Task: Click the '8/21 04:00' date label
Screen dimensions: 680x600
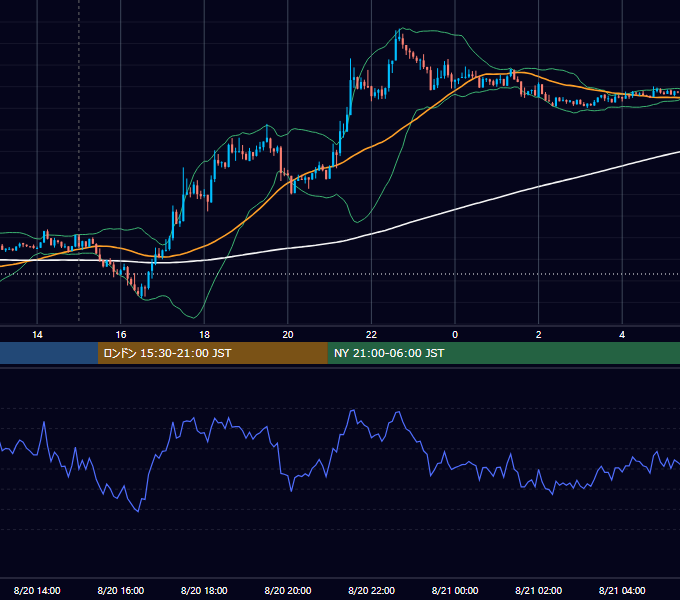Action: [622, 590]
